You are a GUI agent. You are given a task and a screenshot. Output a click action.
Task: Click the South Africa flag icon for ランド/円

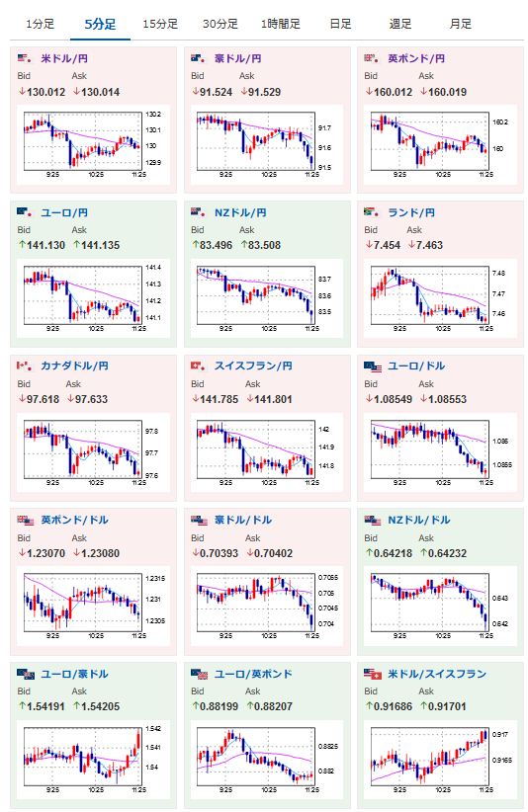(x=372, y=212)
